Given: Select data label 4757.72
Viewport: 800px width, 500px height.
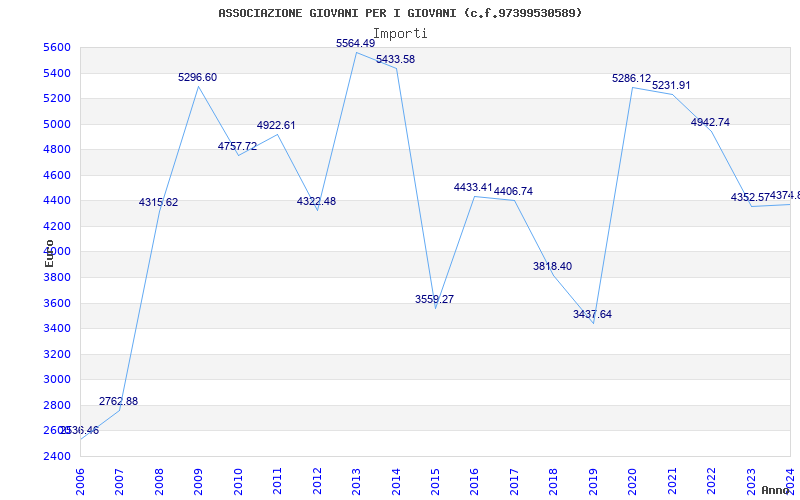Looking at the screenshot, I should [x=237, y=146].
